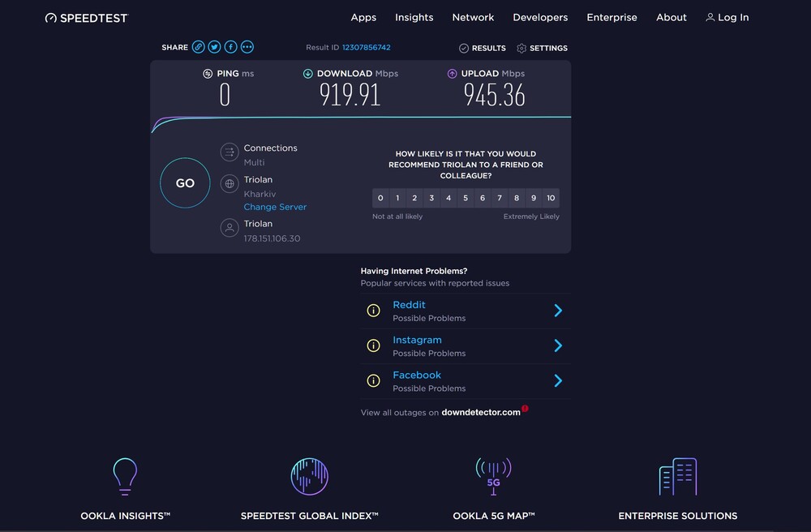Click the Ping icon
The image size is (811, 532).
(208, 74)
